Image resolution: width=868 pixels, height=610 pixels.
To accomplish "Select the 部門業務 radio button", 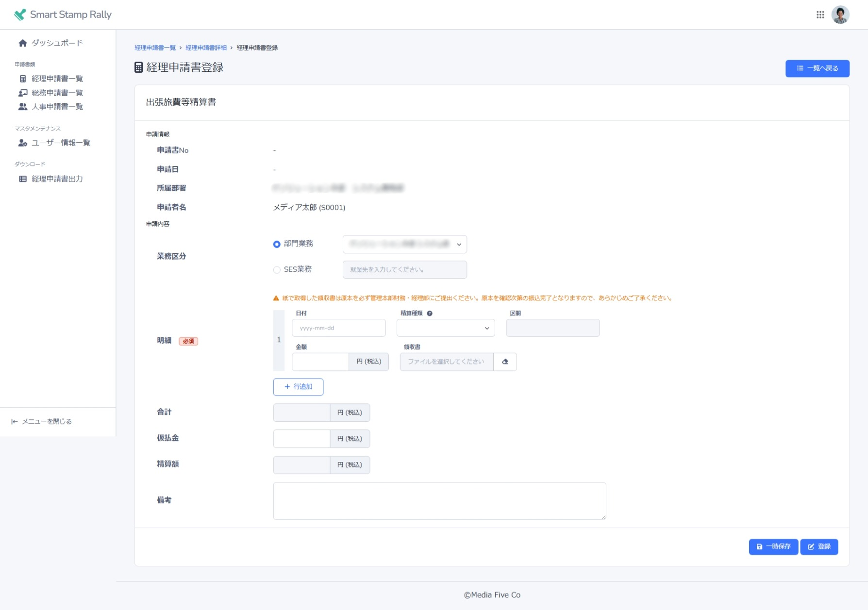I will pos(277,244).
